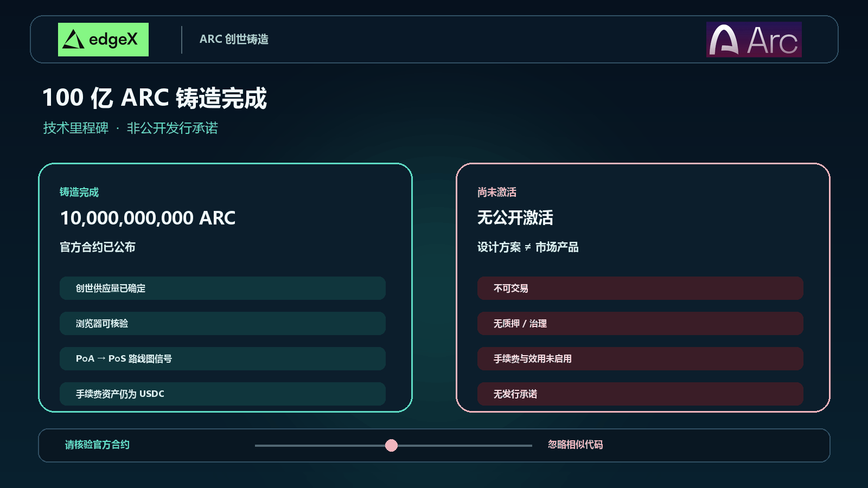Select the 创世供应量已确定 pill
Screen dimensions: 868x488
tap(222, 288)
